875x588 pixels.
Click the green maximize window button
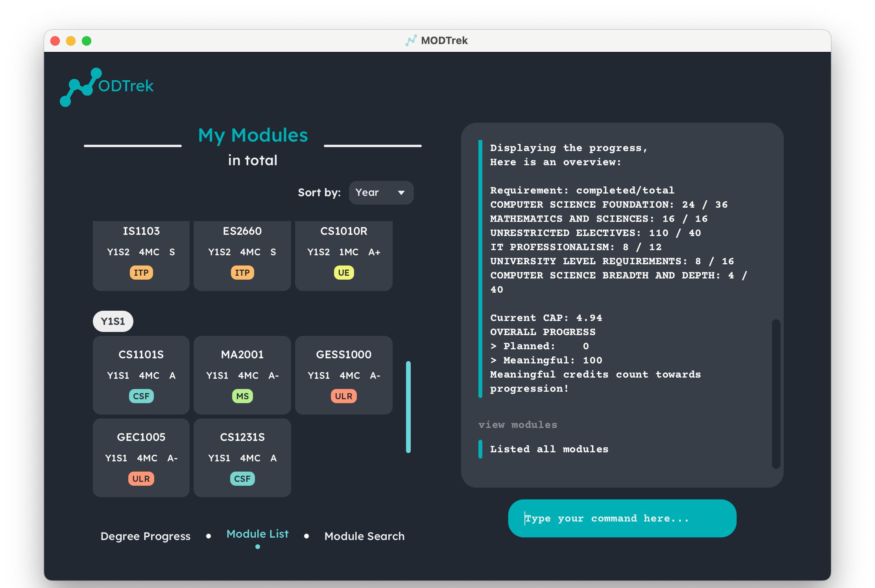(x=87, y=41)
